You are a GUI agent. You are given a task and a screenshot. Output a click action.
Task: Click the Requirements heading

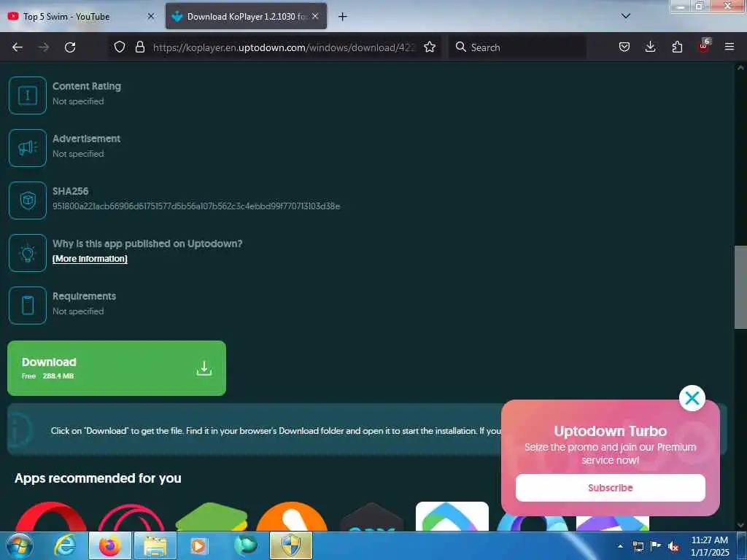point(85,296)
